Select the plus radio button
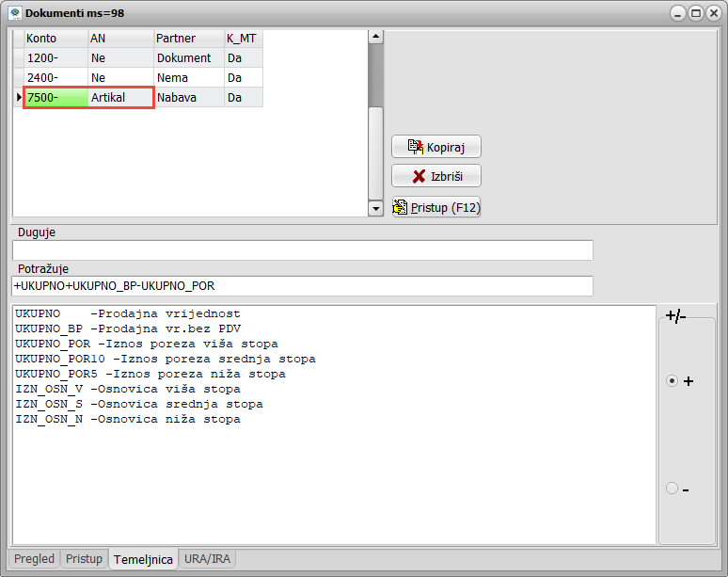728x577 pixels. (x=672, y=381)
